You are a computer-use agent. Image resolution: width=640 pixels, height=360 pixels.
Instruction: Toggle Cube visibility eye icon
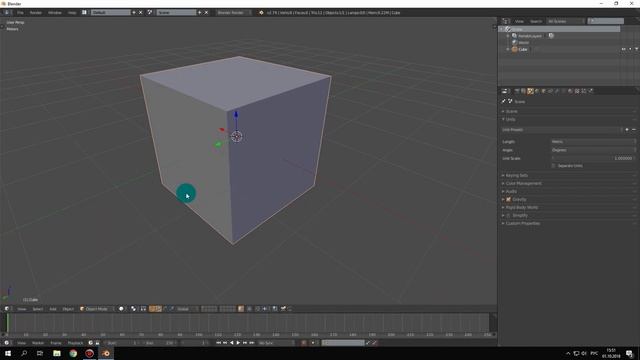tap(623, 49)
